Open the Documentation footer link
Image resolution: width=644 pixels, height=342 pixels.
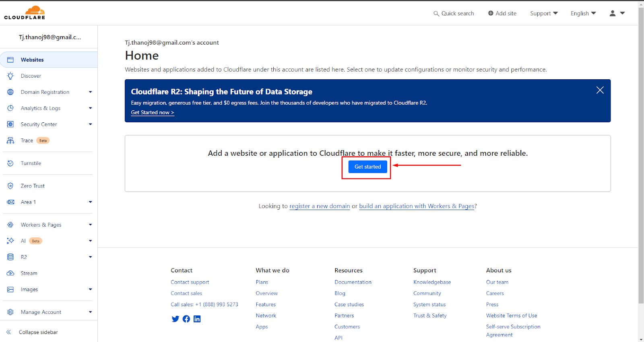[x=353, y=282]
